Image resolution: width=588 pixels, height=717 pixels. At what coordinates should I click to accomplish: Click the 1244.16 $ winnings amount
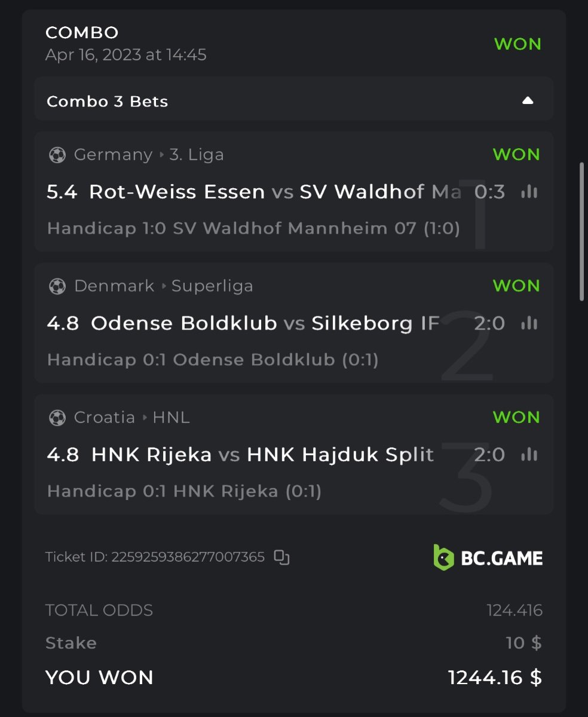(495, 678)
